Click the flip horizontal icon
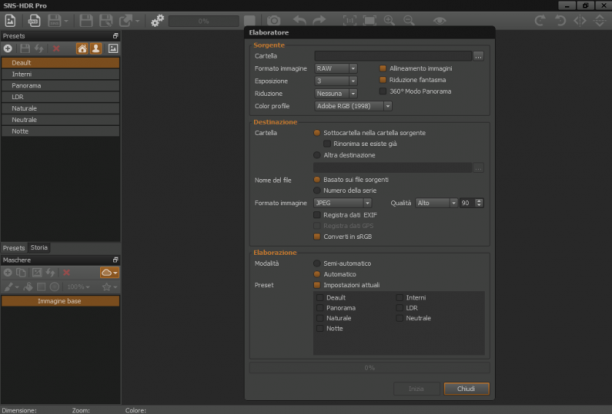 tap(580, 20)
